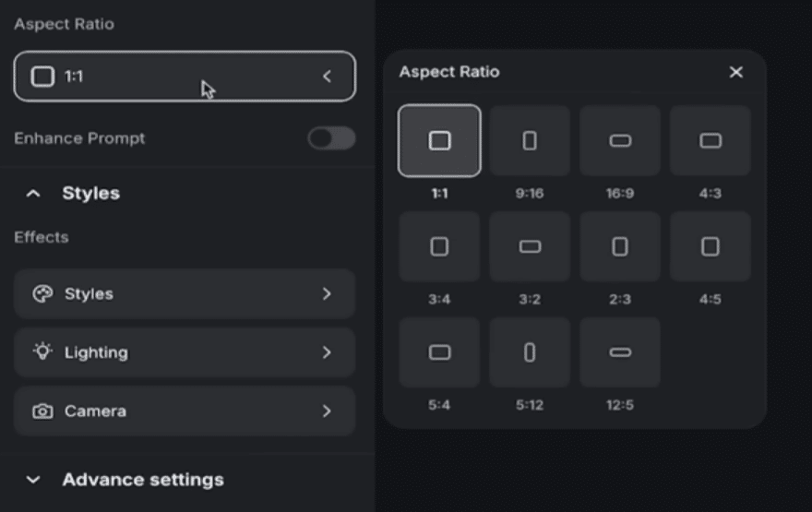This screenshot has width=812, height=512.
Task: Open the Camera effects option
Action: click(185, 411)
